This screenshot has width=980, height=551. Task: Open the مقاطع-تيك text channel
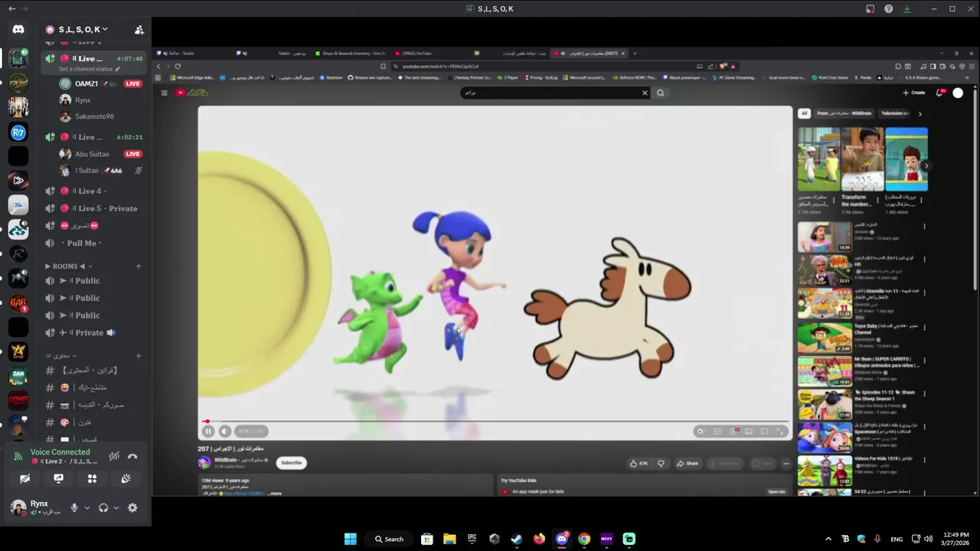pyautogui.click(x=94, y=387)
